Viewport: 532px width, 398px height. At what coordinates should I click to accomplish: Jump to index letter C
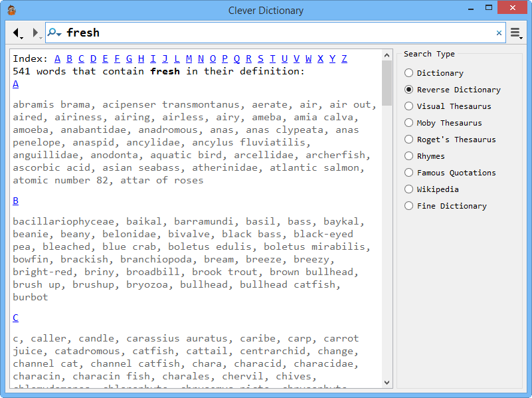point(82,58)
